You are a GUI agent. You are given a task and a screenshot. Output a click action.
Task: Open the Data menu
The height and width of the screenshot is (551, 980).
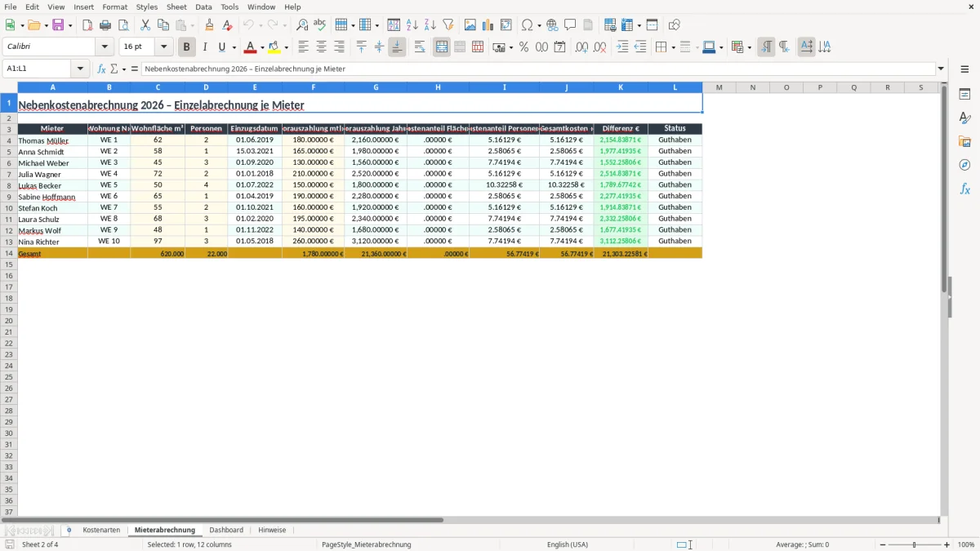[203, 7]
